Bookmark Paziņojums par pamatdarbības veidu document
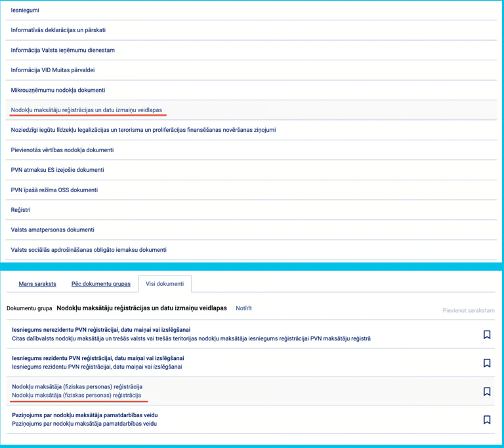Image resolution: width=504 pixels, height=448 pixels. [x=487, y=419]
